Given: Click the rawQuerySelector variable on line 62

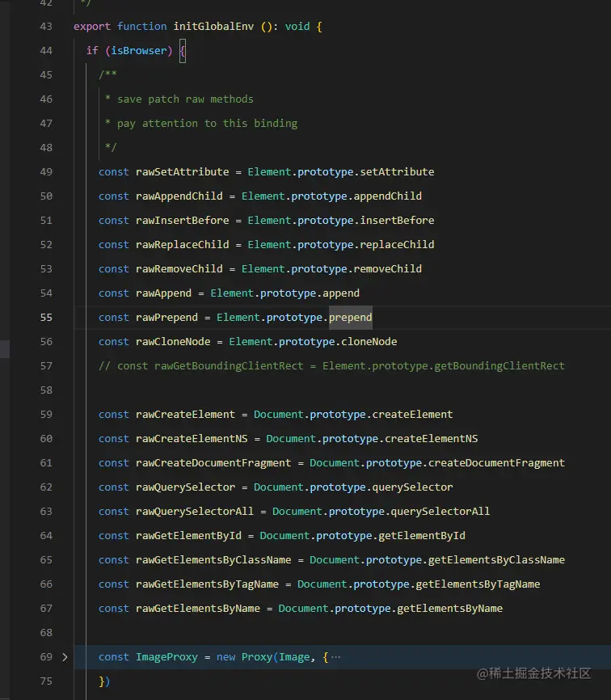Looking at the screenshot, I should (x=185, y=487).
